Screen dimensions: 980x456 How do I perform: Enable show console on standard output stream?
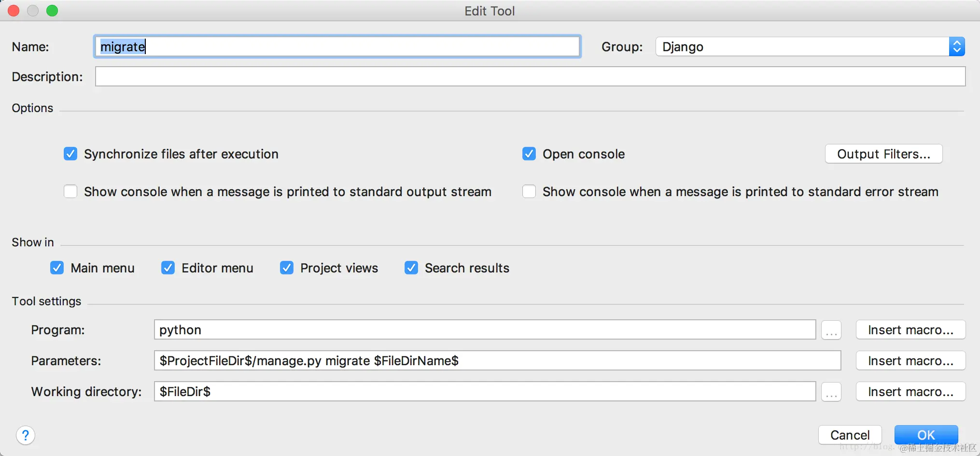pos(70,192)
